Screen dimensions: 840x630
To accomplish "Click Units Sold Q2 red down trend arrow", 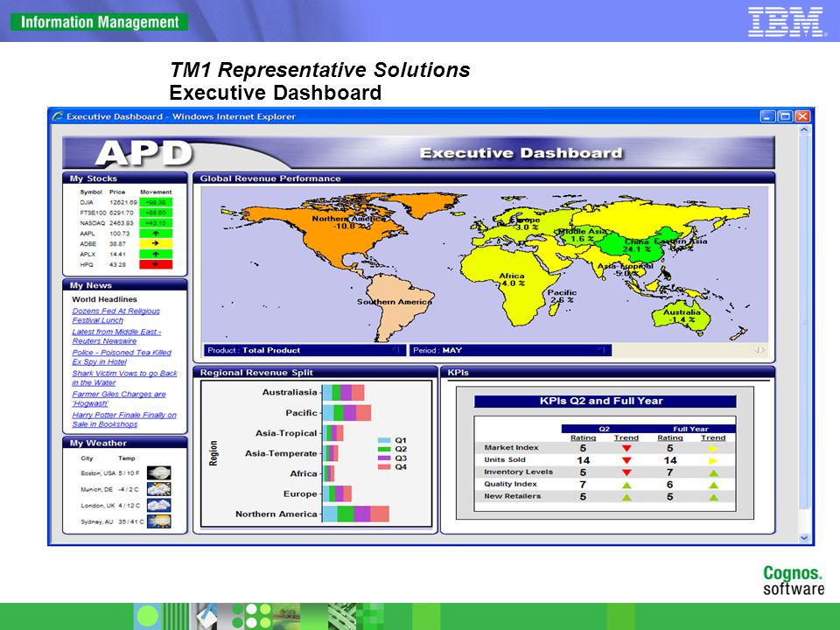I will (x=626, y=460).
